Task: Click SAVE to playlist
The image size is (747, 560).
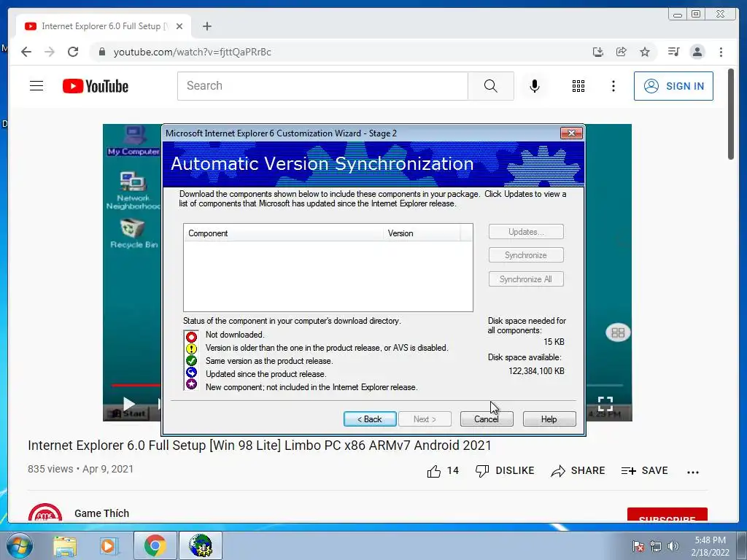Action: click(x=645, y=470)
